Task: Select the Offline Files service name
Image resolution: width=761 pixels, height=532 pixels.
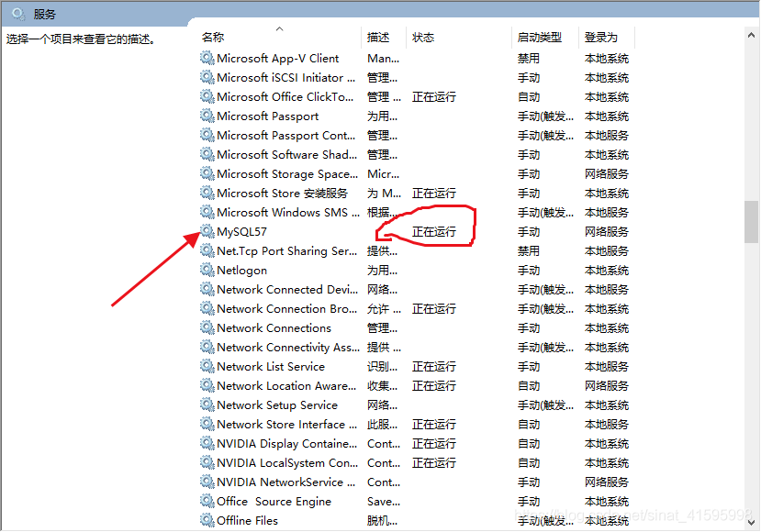Action: coord(247,520)
